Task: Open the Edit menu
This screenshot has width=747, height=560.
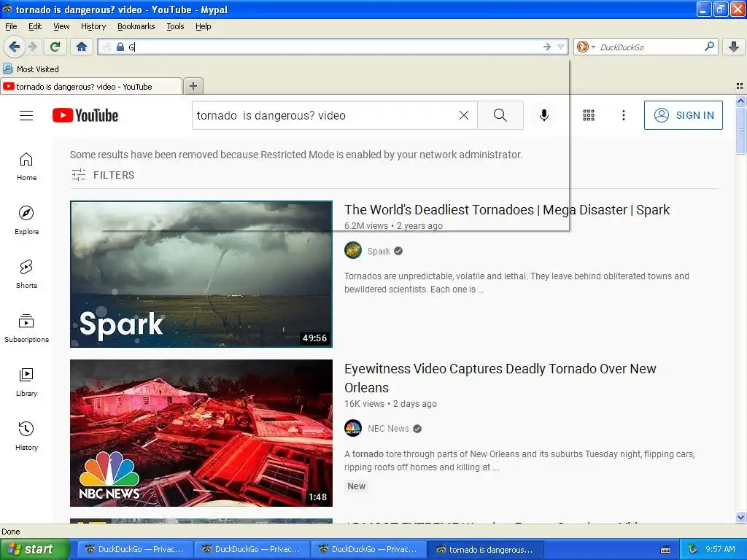Action: (x=35, y=26)
